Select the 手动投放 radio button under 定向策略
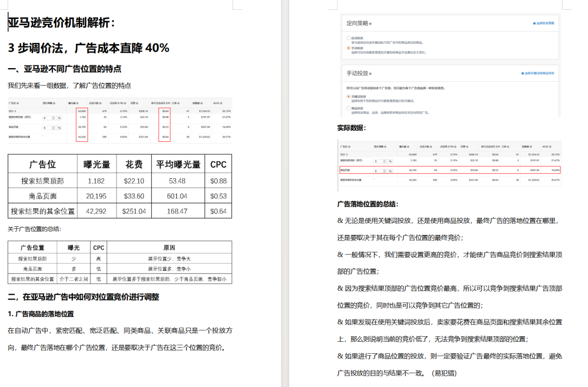The image size is (588, 387). 348,48
